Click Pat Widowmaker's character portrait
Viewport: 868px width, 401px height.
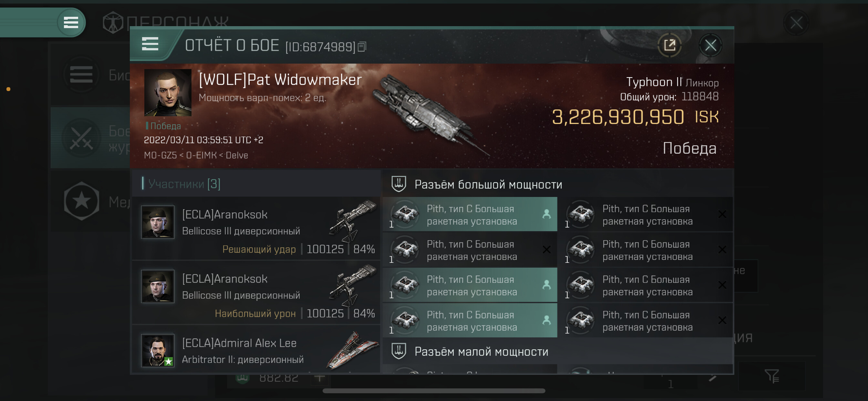tap(168, 93)
